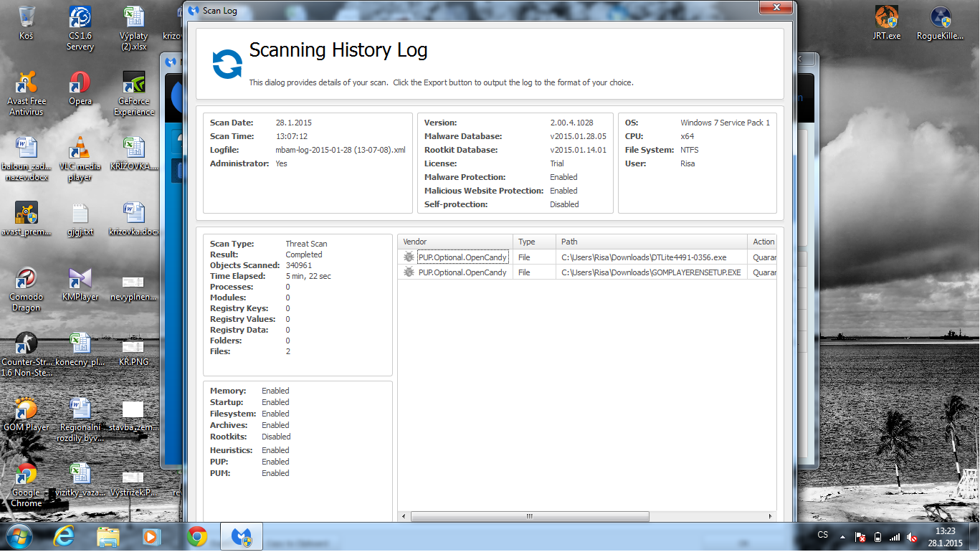The image size is (980, 552).
Task: Select the path C:\Users\Risa\Downloads\DTLite4491-0356.exe
Action: click(x=644, y=257)
